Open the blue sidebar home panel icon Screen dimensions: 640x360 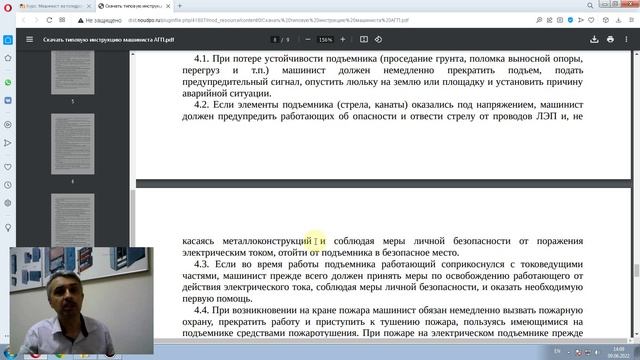pyautogui.click(x=8, y=40)
